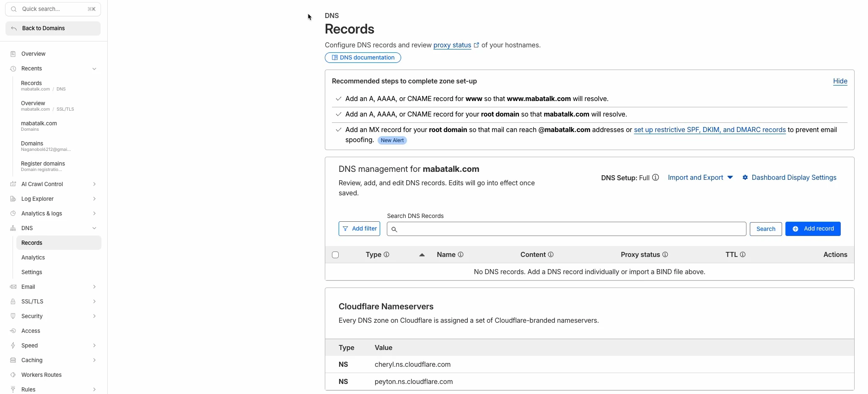Screen dimensions: 868x394
Task: Click the Email envelope icon in sidebar
Action: coord(13,287)
